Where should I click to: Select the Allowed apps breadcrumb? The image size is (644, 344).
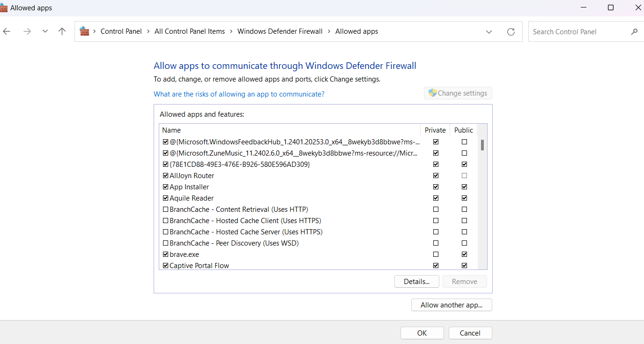tap(356, 31)
